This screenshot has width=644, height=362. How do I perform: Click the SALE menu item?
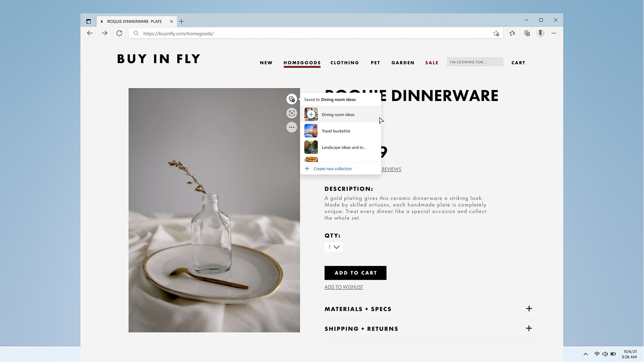(432, 62)
